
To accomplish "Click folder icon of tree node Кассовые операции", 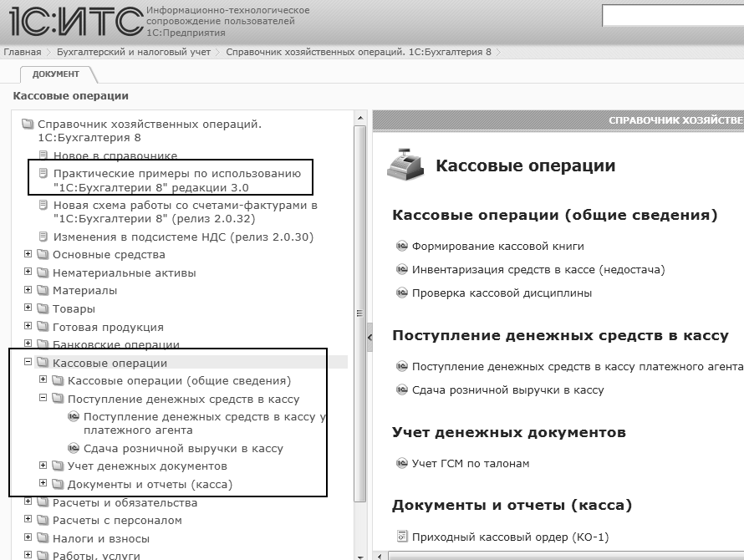I will pyautogui.click(x=43, y=363).
